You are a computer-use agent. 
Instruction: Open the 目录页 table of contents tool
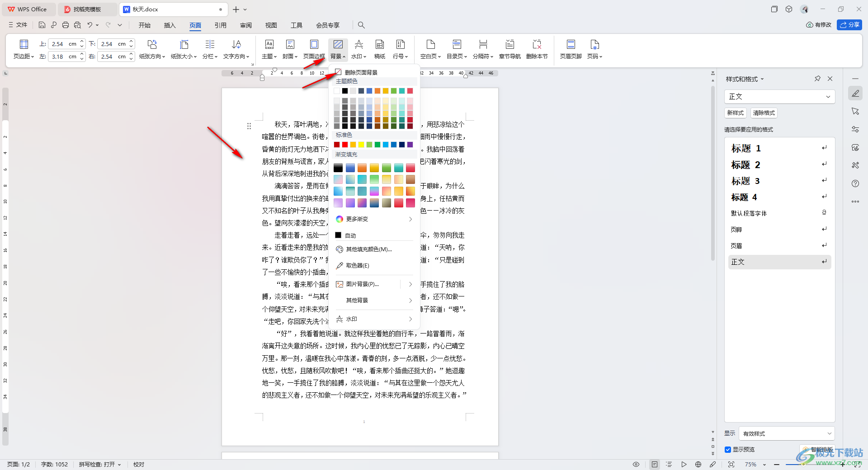(x=457, y=49)
